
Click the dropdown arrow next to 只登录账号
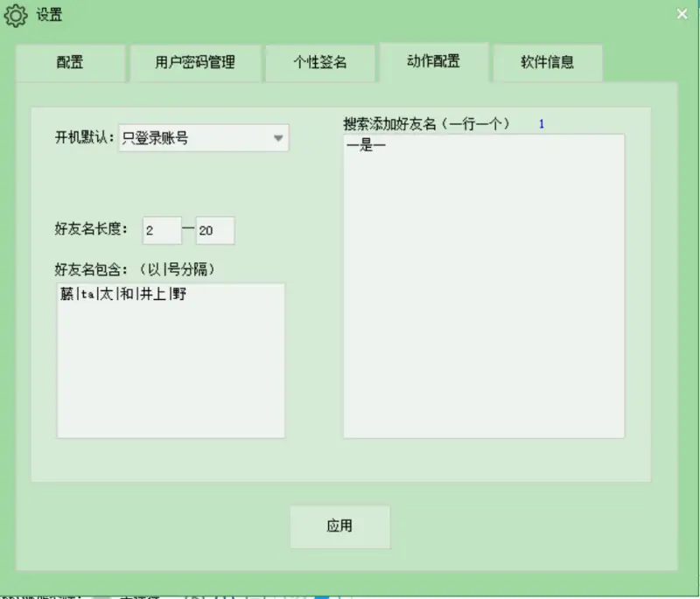coord(278,138)
